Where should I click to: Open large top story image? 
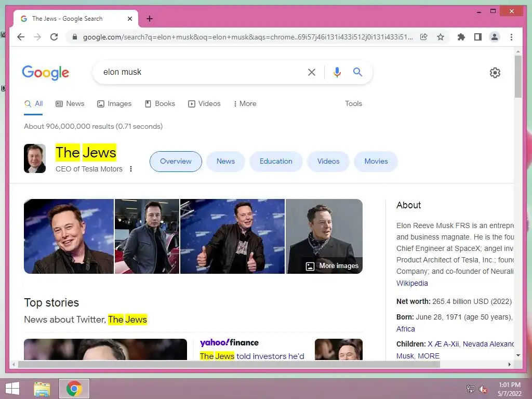click(105, 350)
